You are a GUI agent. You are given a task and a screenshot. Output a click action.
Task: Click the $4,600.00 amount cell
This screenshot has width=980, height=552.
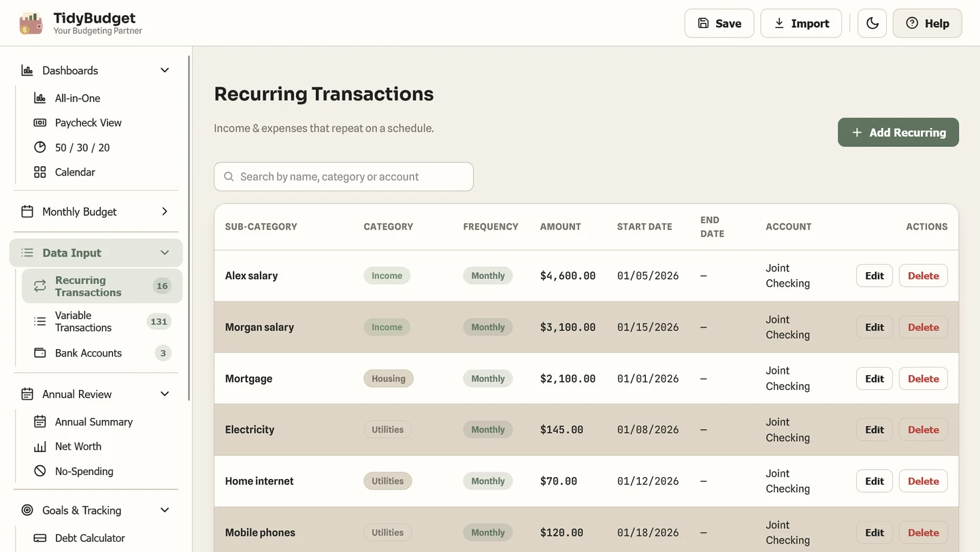[568, 276]
